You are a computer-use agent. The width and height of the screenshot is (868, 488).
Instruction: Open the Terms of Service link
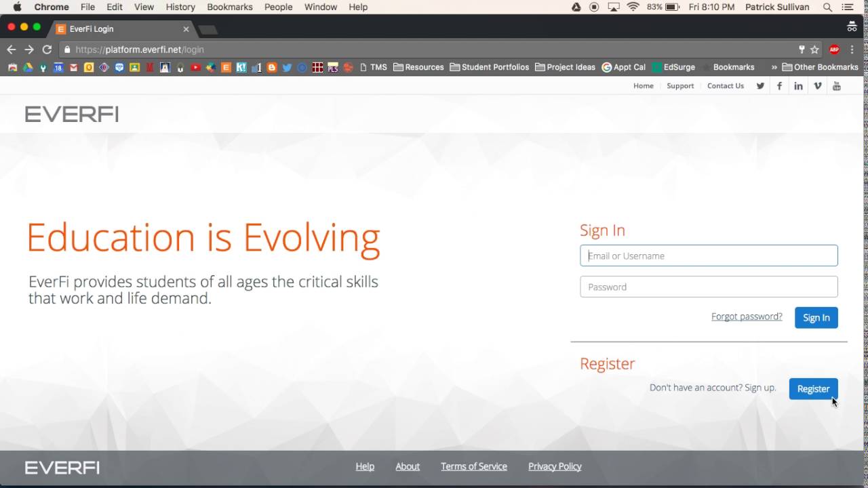(474, 466)
